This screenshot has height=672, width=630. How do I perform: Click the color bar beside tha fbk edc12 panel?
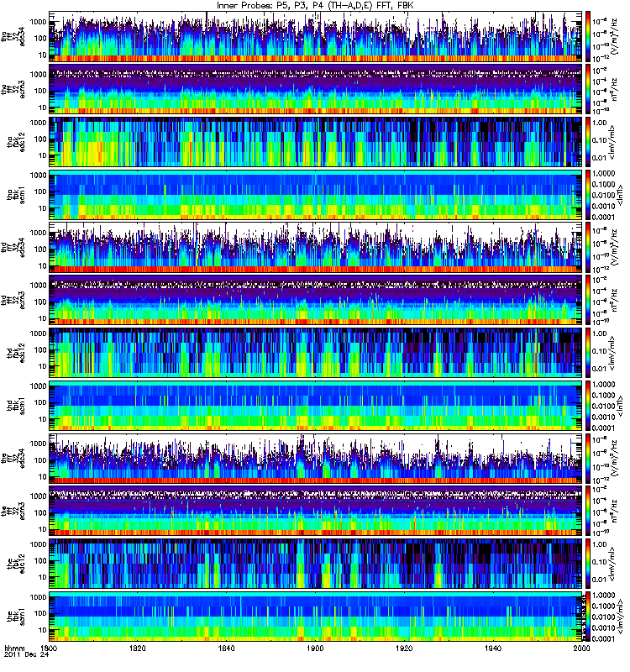[588, 142]
